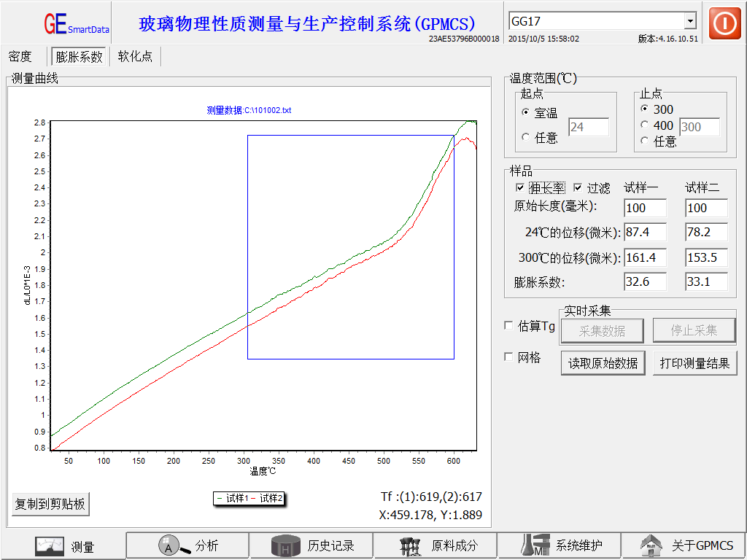Image resolution: width=747 pixels, height=560 pixels.
Task: Switch to the 软化点 tab
Action: [x=135, y=56]
